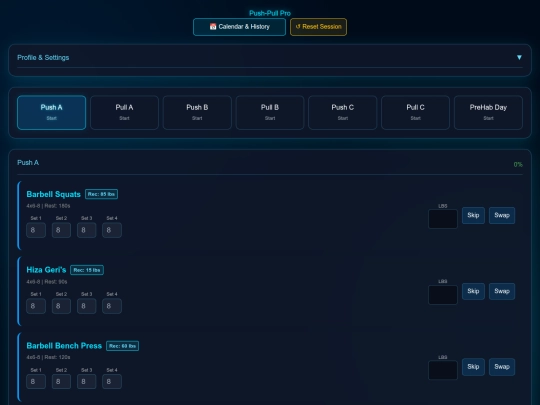Click Barbell Squats Set 1 reps field
Viewport: 540px width, 405px height.
click(x=36, y=230)
